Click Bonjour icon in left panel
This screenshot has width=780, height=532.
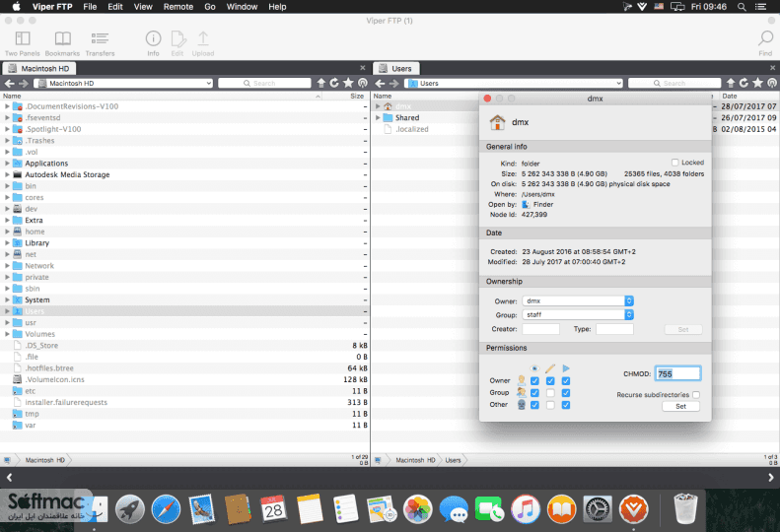click(x=363, y=83)
